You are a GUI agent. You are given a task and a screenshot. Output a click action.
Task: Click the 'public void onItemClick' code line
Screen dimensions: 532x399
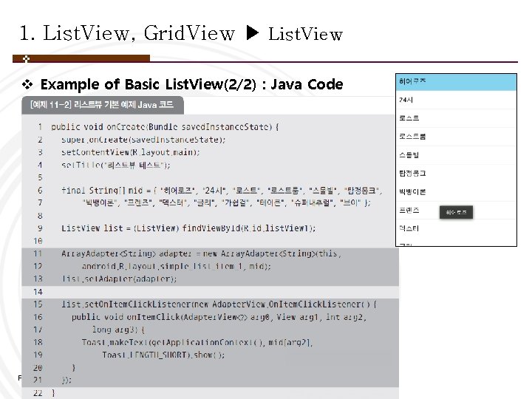point(219,317)
